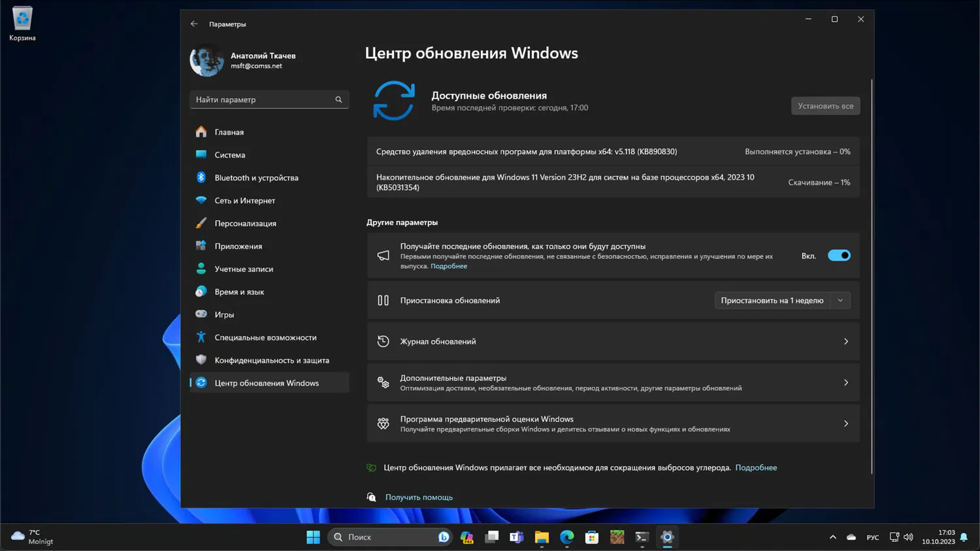Switch input language via РУС
Viewport: 980px width, 551px height.
[x=873, y=537]
